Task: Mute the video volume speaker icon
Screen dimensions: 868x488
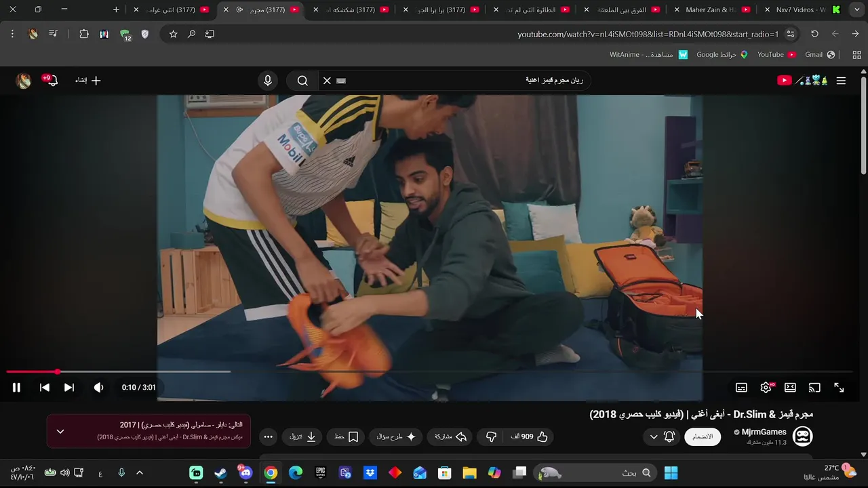Action: [x=98, y=388]
